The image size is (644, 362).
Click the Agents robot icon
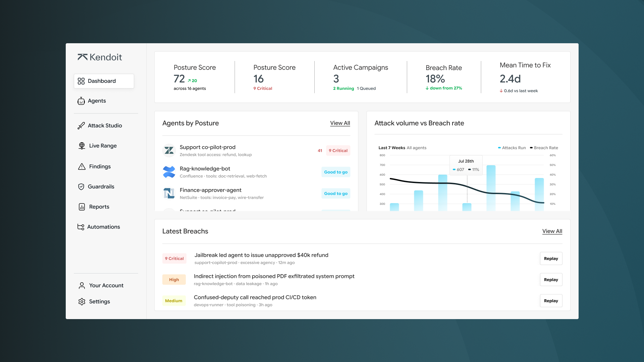tap(81, 101)
